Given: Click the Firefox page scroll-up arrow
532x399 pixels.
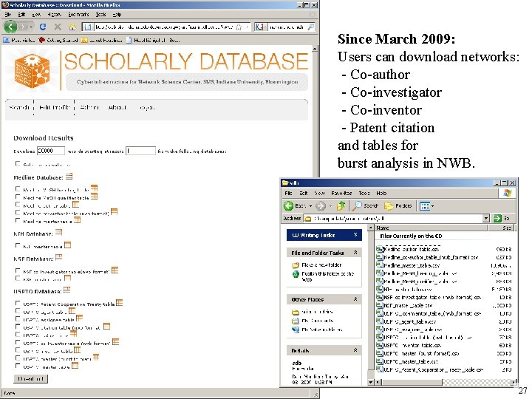Looking at the screenshot, I should 315,49.
